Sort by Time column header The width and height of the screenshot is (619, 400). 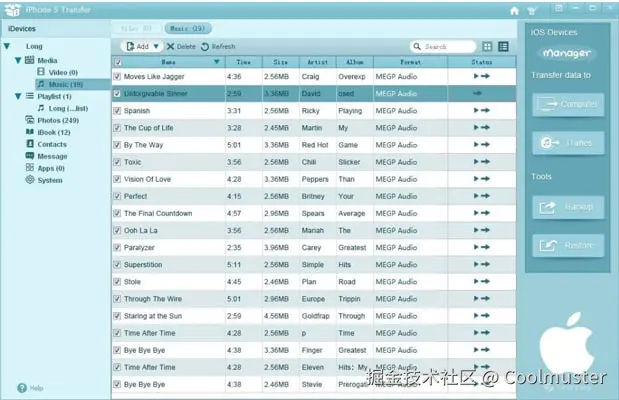coord(244,62)
